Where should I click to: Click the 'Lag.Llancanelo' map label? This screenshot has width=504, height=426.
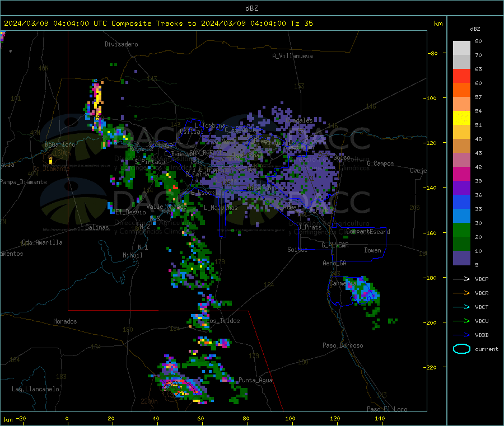tap(35, 389)
